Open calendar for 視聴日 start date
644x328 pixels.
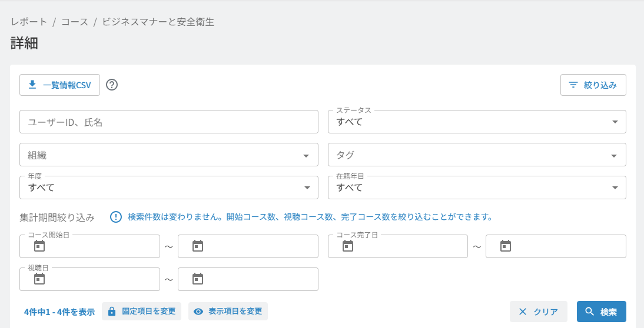click(x=39, y=279)
